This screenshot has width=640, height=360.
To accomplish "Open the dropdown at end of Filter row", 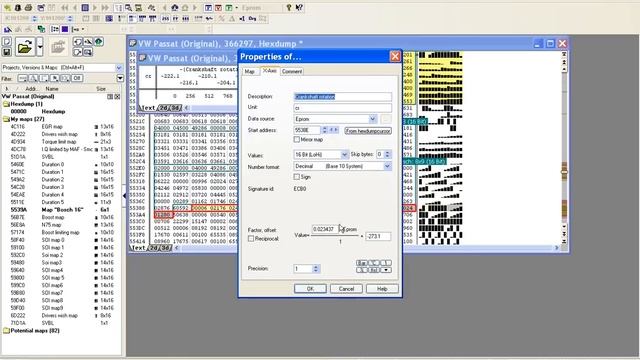I will pos(120,78).
